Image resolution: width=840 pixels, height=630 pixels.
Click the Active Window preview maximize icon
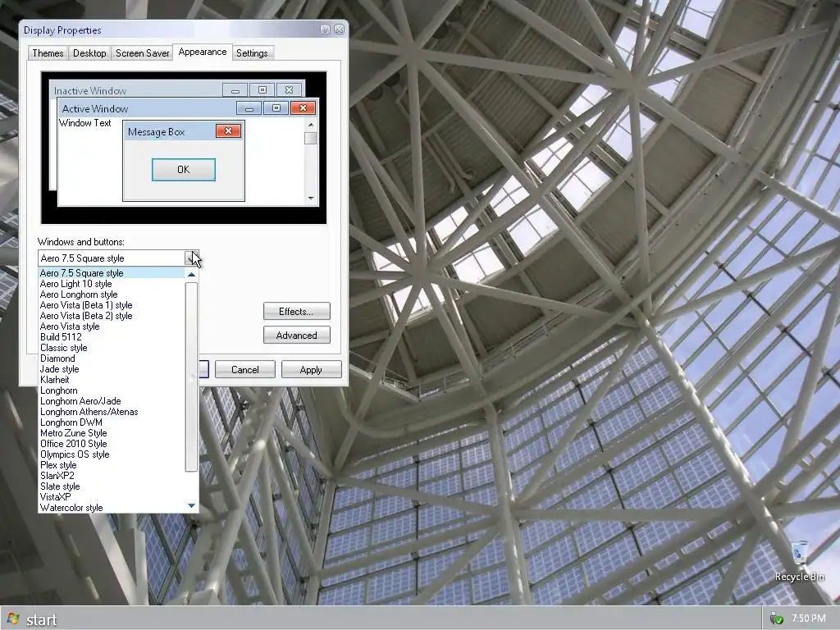(276, 107)
